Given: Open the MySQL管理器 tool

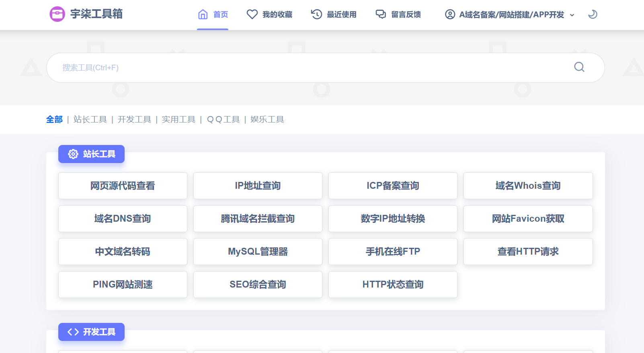Looking at the screenshot, I should tap(258, 251).
